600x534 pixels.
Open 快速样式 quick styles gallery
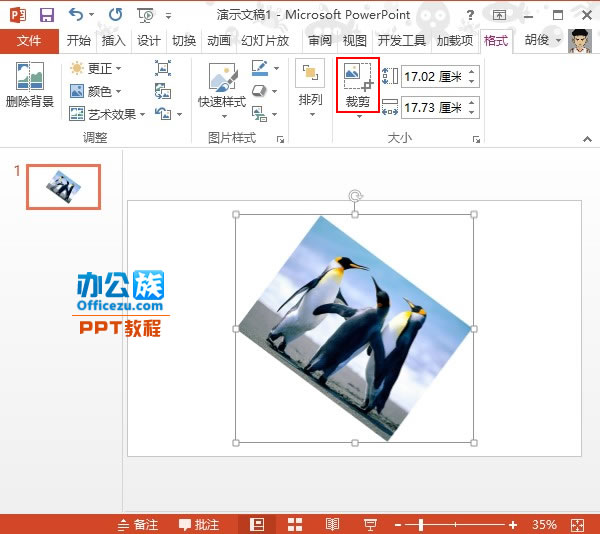(222, 89)
